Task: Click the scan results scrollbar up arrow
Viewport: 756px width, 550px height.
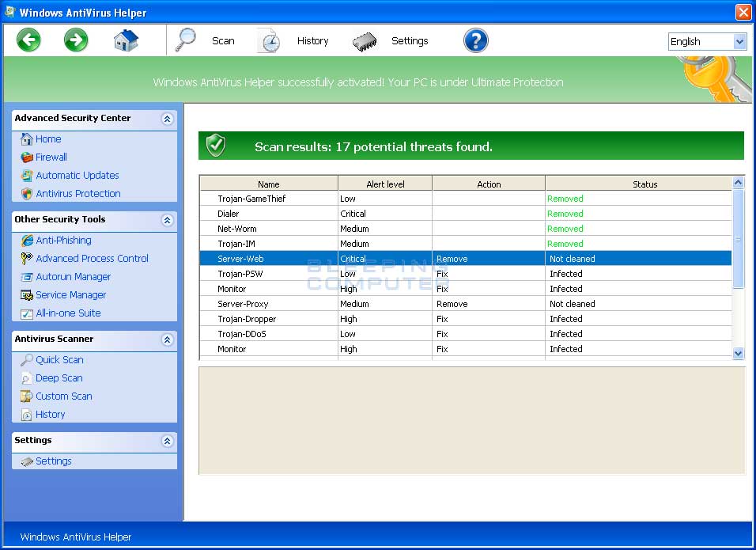Action: click(738, 182)
